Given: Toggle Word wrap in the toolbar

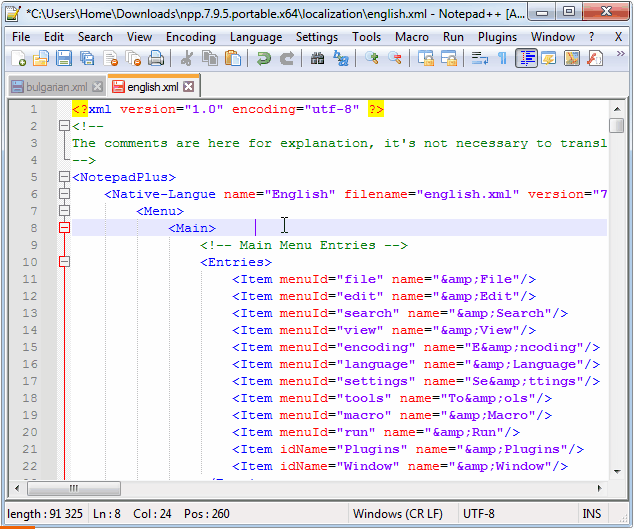Looking at the screenshot, I should (x=480, y=59).
